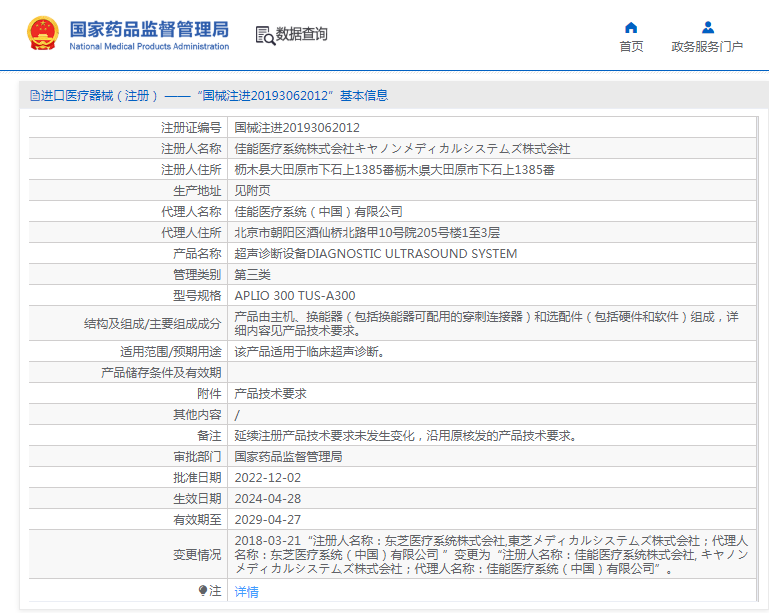The width and height of the screenshot is (769, 613).
Task: Click 注册人住所 address 栃木县大田原市
Action: (394, 170)
